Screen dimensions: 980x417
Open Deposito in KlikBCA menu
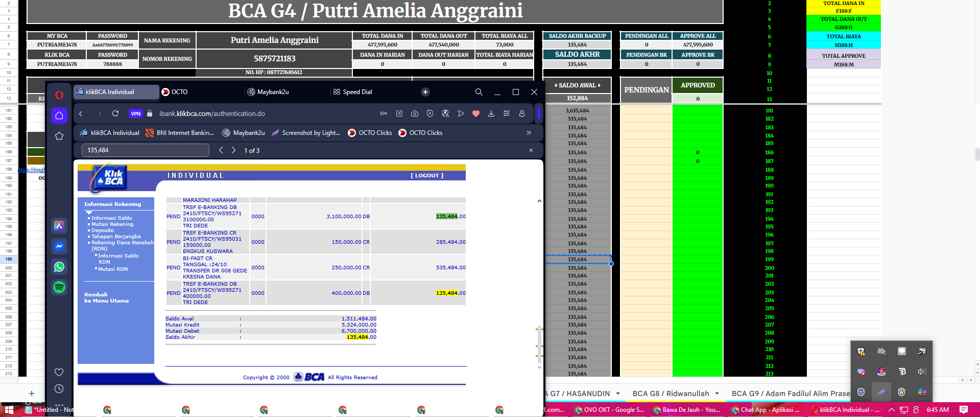[103, 230]
